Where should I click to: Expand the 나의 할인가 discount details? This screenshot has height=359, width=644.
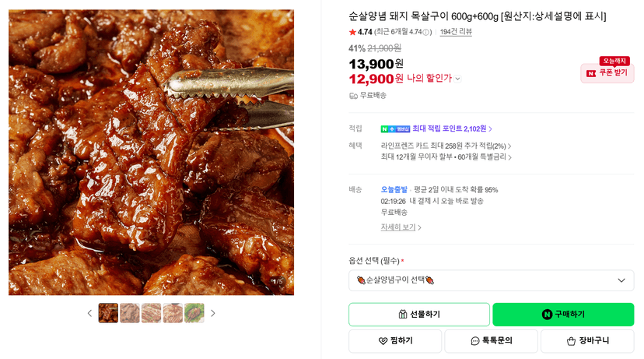click(x=458, y=79)
